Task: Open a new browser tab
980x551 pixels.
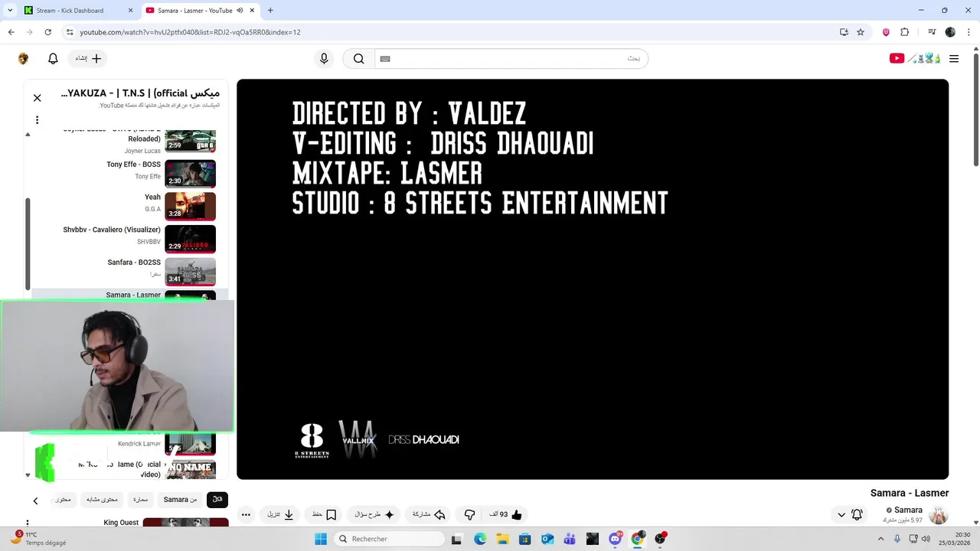Action: pyautogui.click(x=270, y=11)
